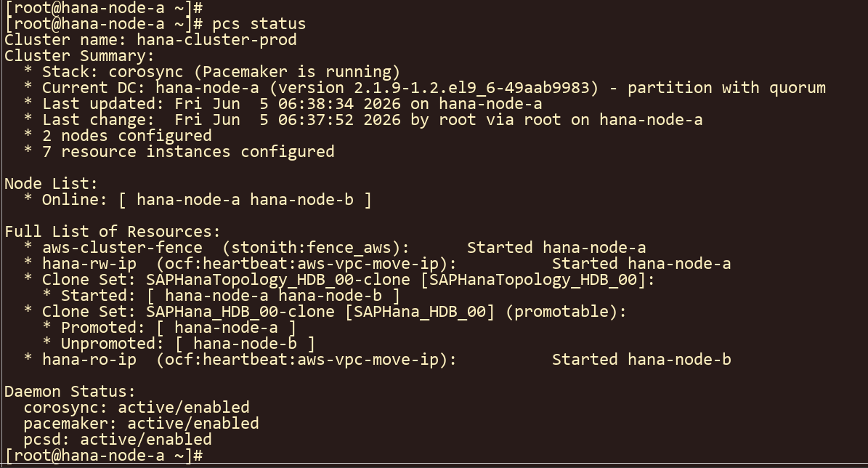
Task: Click the 'partition with quorum' text
Action: [726, 88]
